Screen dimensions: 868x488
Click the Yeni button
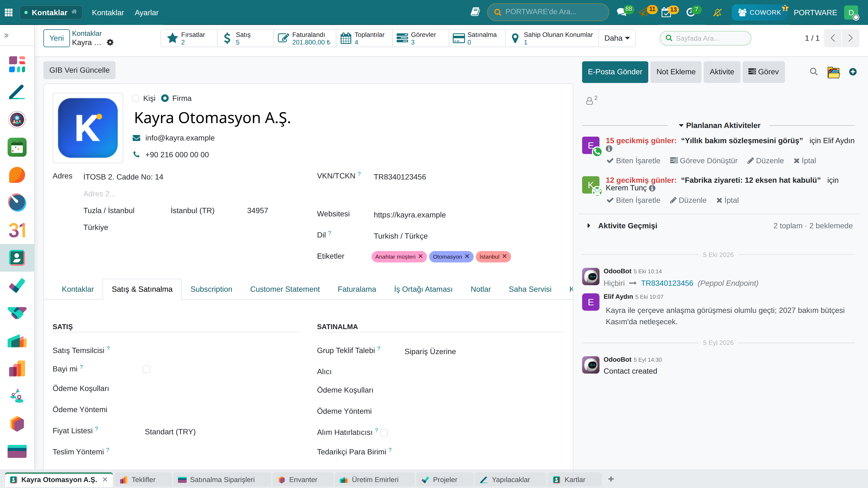tap(57, 38)
